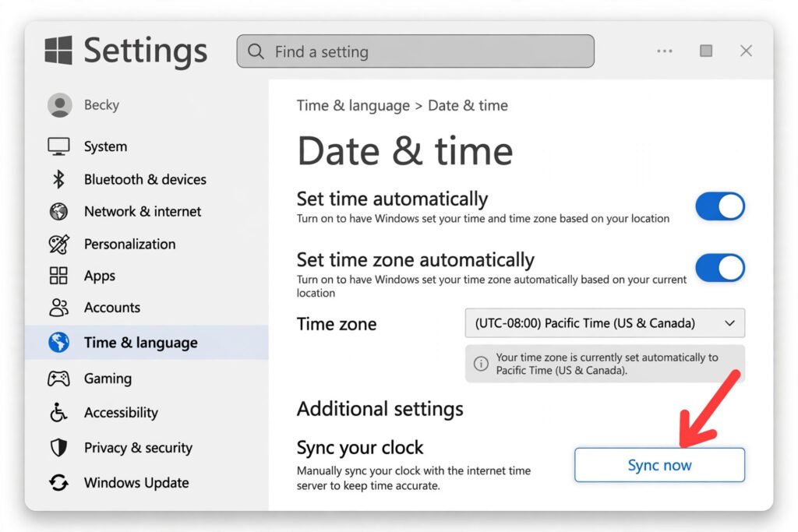Screen dimensions: 798x532
Task: Click the System monitor icon
Action: pos(58,146)
